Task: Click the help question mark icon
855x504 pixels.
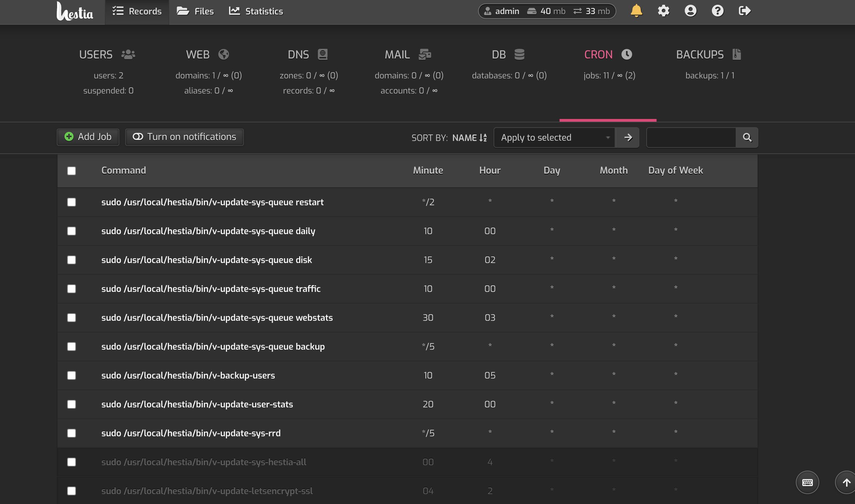Action: pyautogui.click(x=717, y=11)
